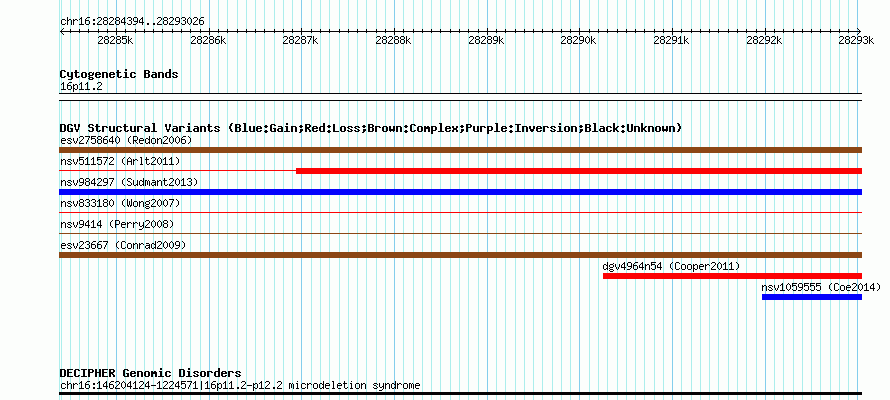This screenshot has width=890, height=400.
Task: Click the 28288k ruler tick label
Action: point(393,40)
